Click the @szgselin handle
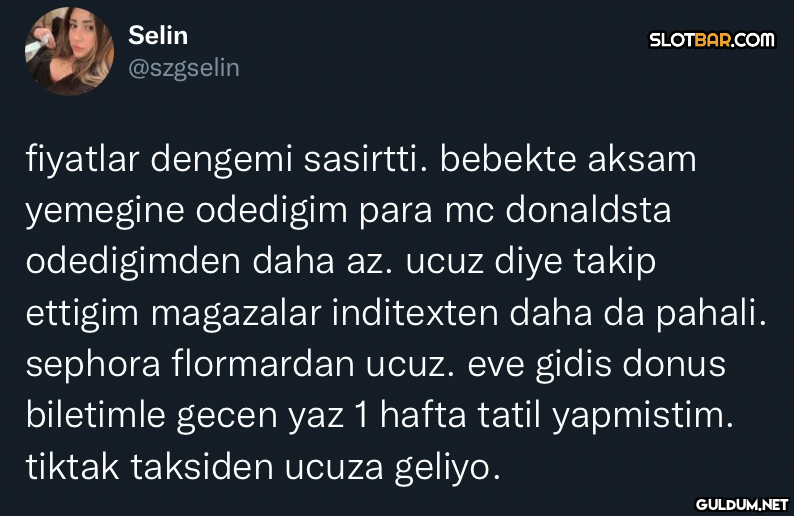Image resolution: width=794 pixels, height=516 pixels. pyautogui.click(x=183, y=67)
